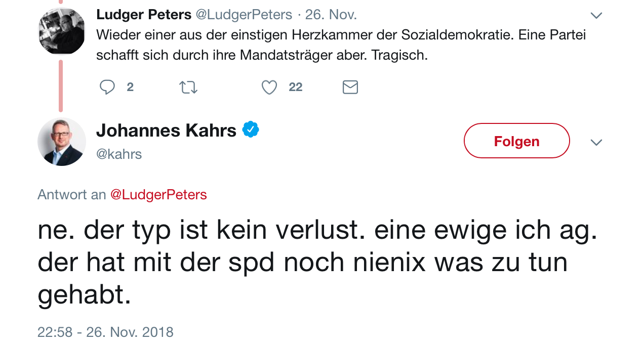Click tweet text starting 'Wieder einer aus'
Screen dimensions: 644x347
click(x=340, y=45)
